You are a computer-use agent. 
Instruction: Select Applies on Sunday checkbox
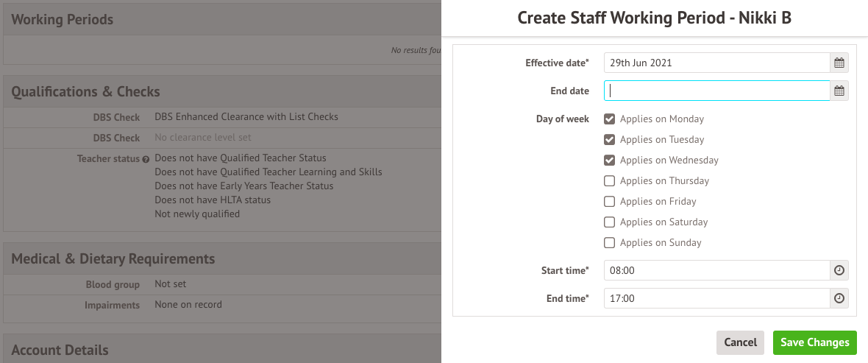(x=609, y=242)
